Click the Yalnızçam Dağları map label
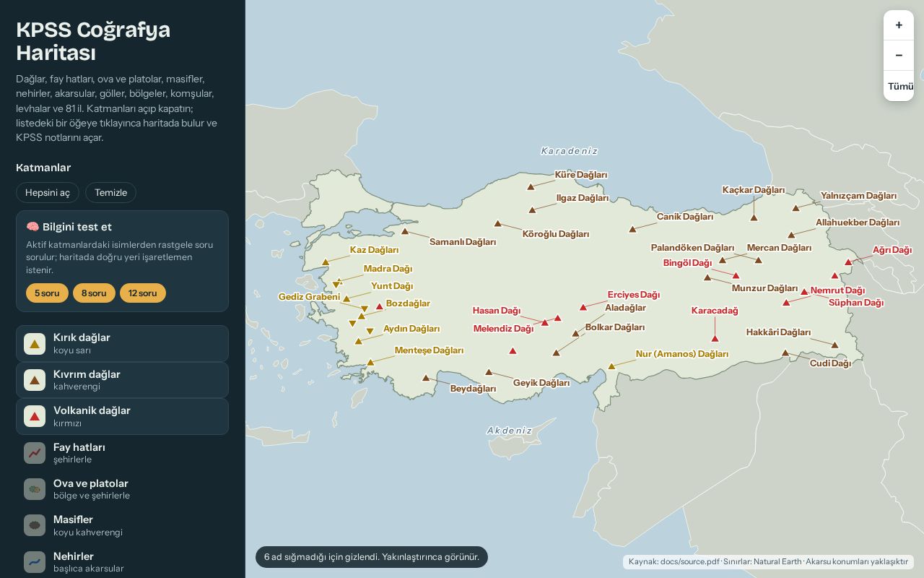 [x=858, y=196]
